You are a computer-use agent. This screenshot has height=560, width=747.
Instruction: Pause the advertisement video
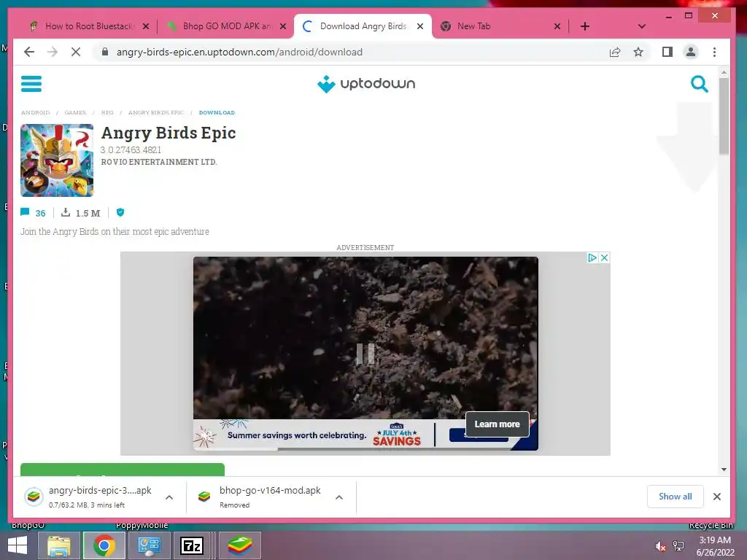point(365,354)
